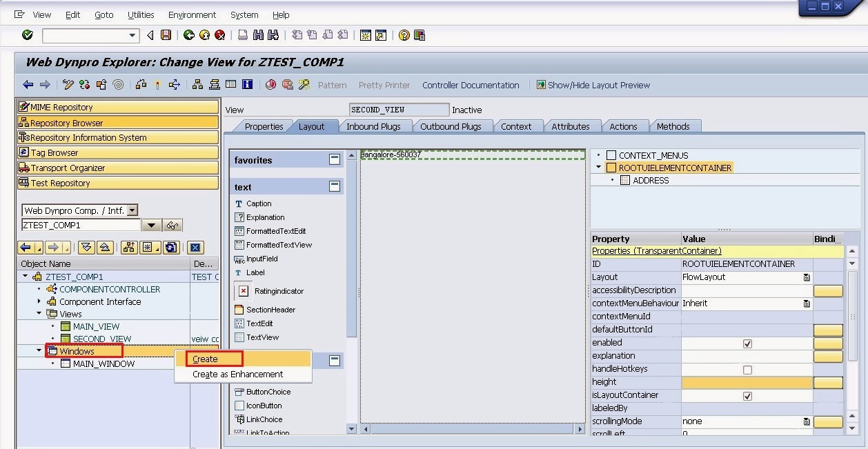Viewport: 868px width, 449px height.
Task: Open the Web Dynpro Comp. / Intf. dropdown
Action: (x=132, y=210)
